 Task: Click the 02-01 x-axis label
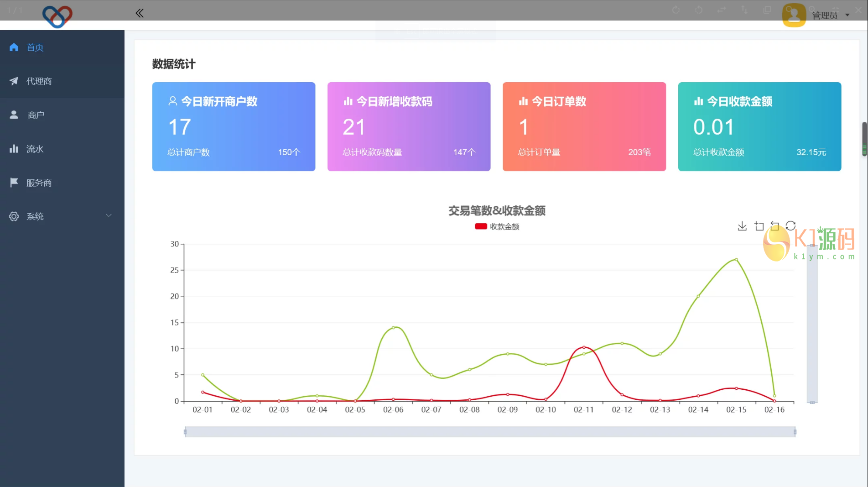(x=203, y=409)
